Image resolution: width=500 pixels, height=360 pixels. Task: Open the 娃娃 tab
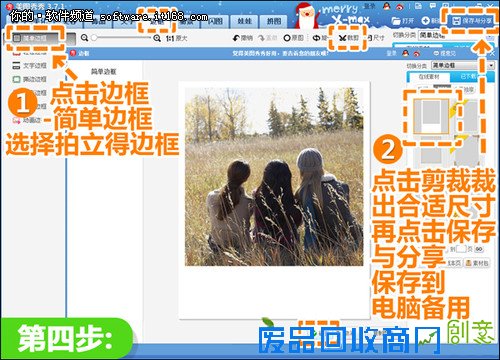tap(245, 22)
